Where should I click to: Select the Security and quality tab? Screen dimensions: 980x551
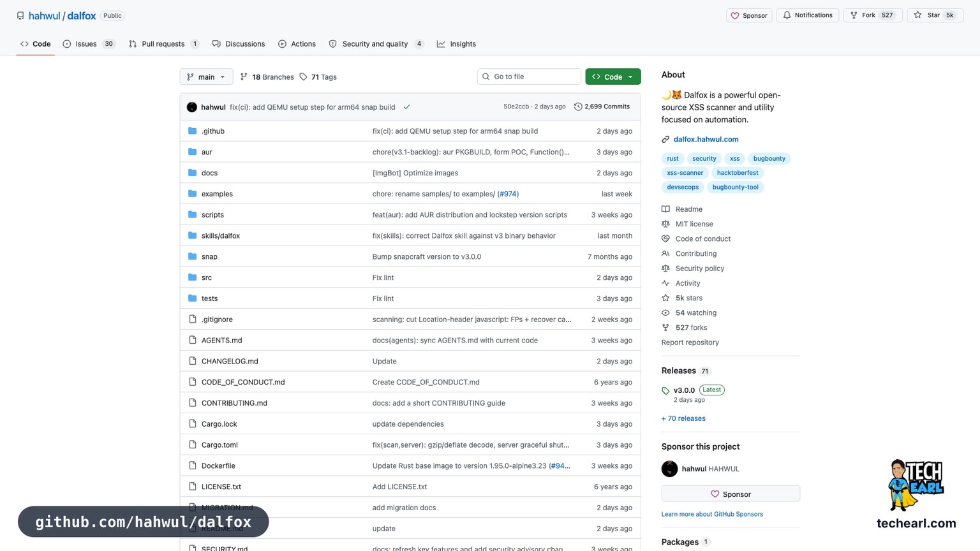pyautogui.click(x=376, y=44)
